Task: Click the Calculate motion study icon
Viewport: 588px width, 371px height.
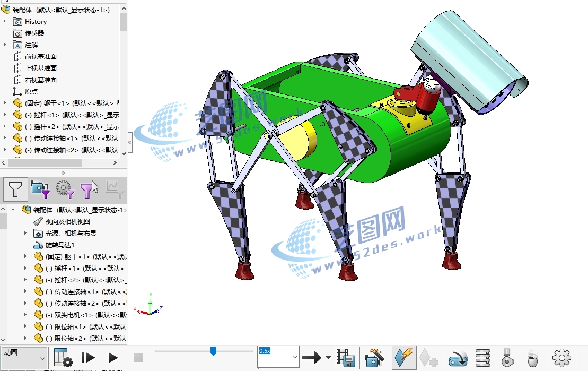Action: click(63, 358)
